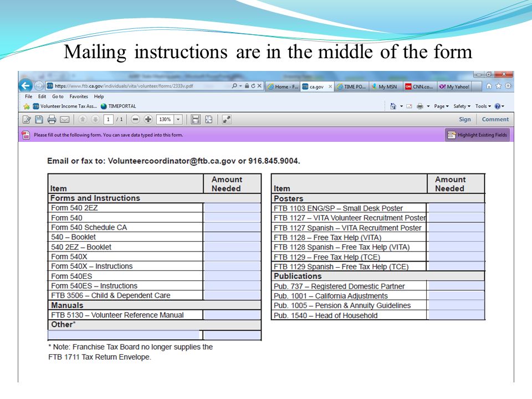Expand the Safety dropdown menu

(462, 106)
